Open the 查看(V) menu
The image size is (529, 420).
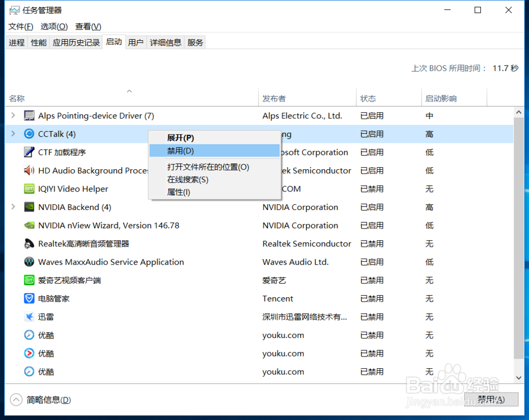tap(88, 26)
